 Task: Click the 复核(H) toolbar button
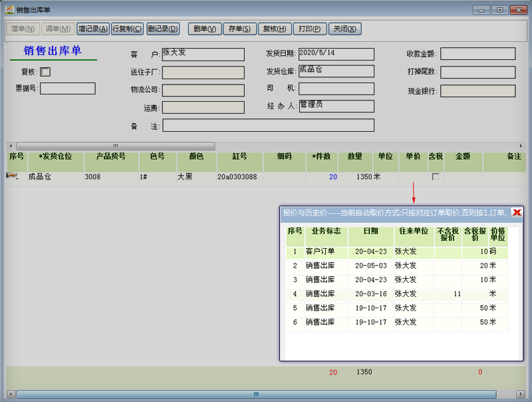tap(273, 29)
